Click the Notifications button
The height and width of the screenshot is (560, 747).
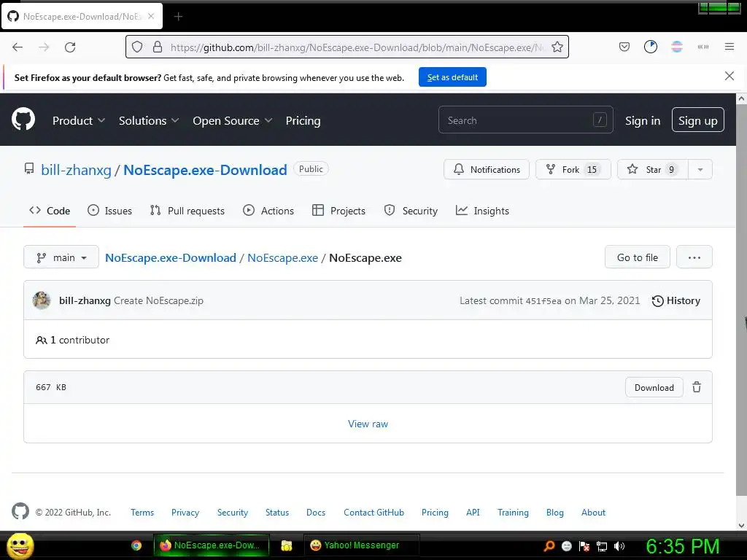[x=487, y=169]
